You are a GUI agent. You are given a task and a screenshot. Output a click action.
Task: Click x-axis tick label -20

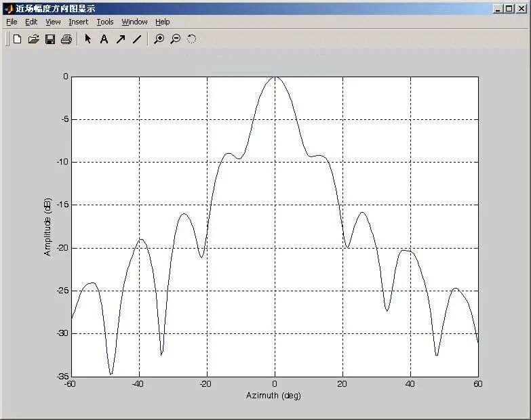(205, 384)
